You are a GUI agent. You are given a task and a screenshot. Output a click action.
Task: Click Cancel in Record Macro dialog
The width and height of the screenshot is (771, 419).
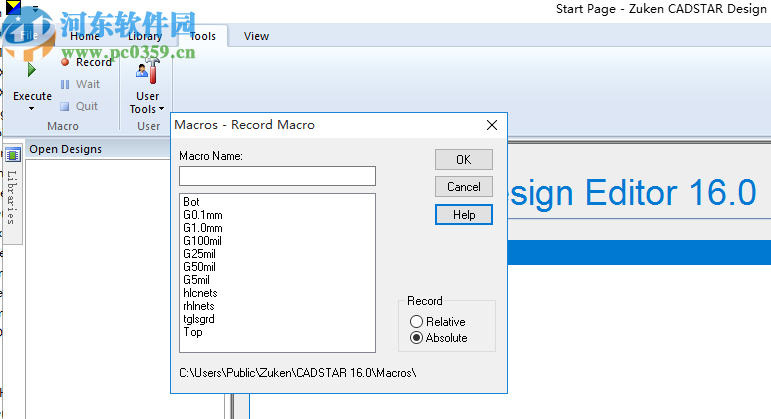[464, 187]
